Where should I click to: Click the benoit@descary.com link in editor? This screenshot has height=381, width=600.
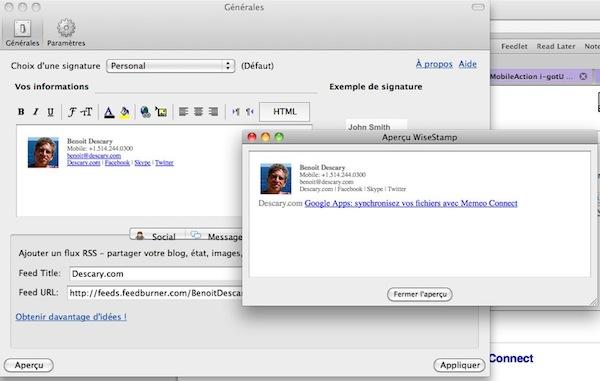pyautogui.click(x=94, y=156)
